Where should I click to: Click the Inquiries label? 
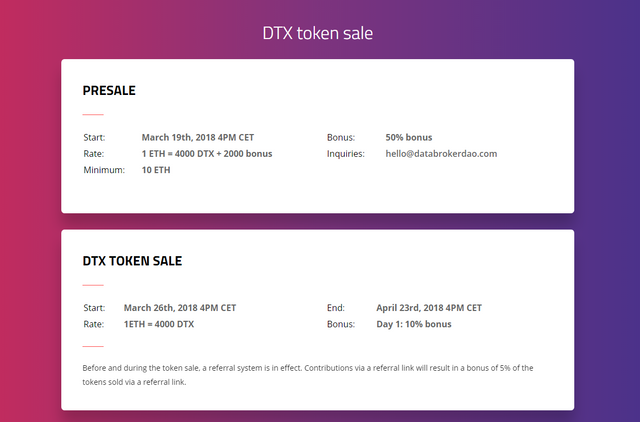(x=345, y=154)
